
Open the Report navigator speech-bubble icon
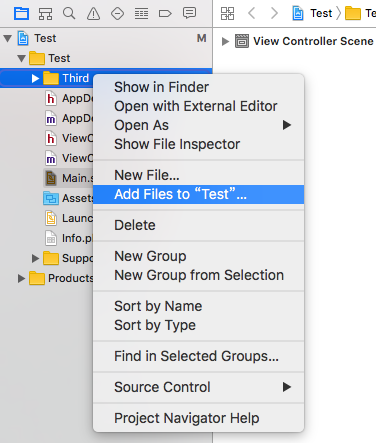coord(189,13)
